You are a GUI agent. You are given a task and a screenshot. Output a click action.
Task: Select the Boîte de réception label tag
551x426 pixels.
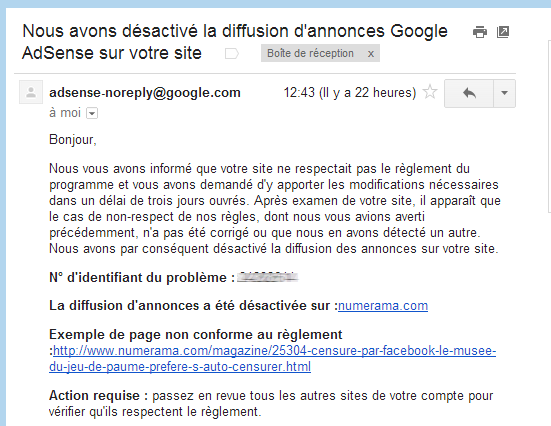[310, 53]
